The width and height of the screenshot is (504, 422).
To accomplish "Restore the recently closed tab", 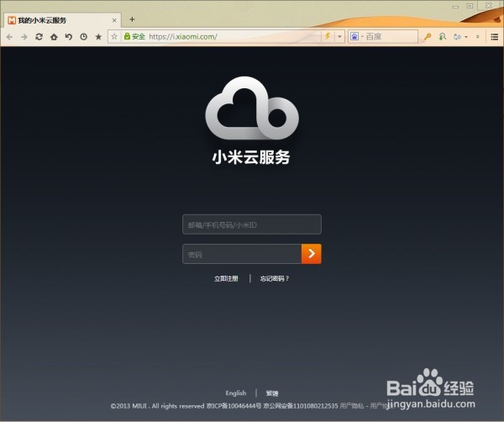I will coord(69,37).
